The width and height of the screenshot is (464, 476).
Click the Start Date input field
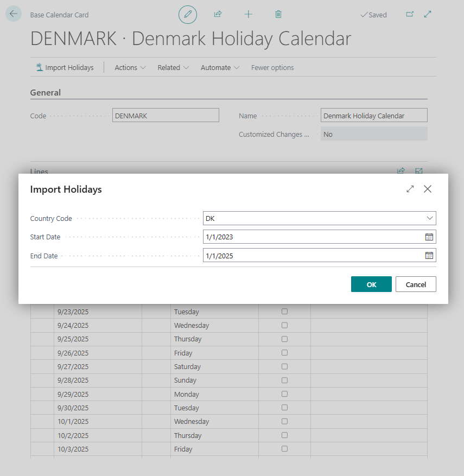tap(314, 237)
